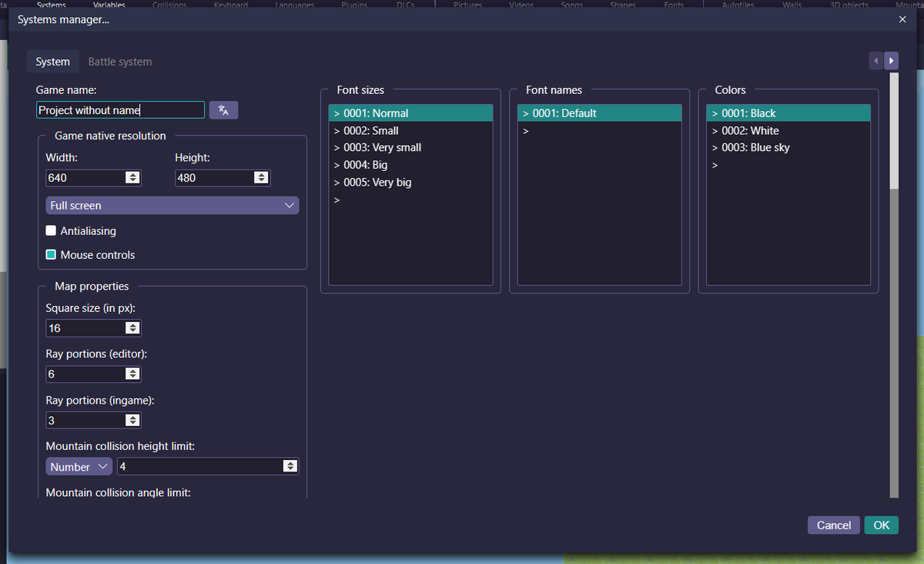Select color "0001: Black"
This screenshot has width=924, height=564.
coord(788,113)
